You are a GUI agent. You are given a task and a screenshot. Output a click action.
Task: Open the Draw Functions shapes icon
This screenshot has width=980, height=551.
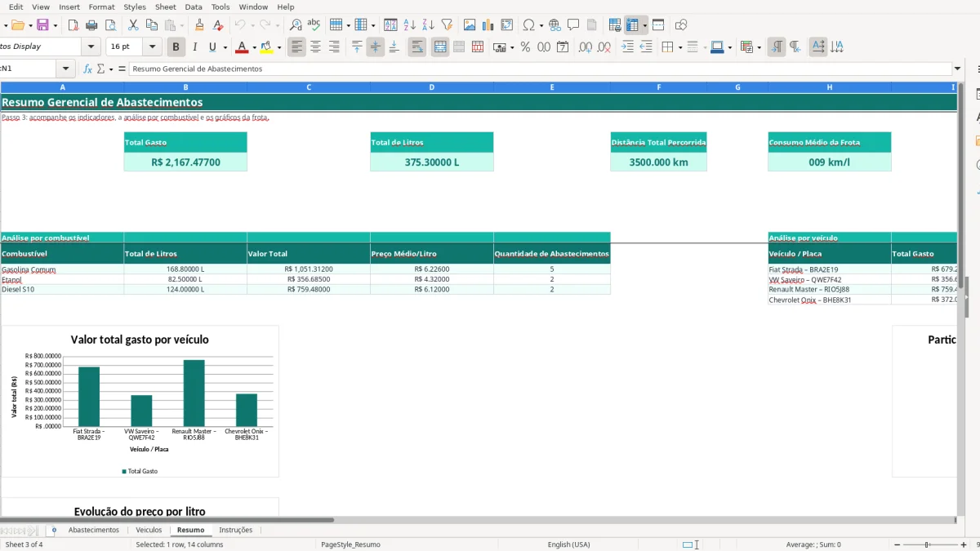point(681,25)
